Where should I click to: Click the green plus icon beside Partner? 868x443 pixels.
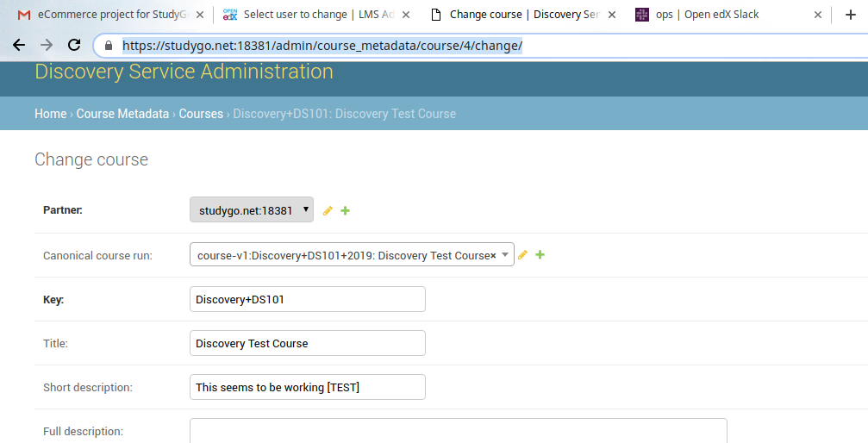click(x=345, y=211)
